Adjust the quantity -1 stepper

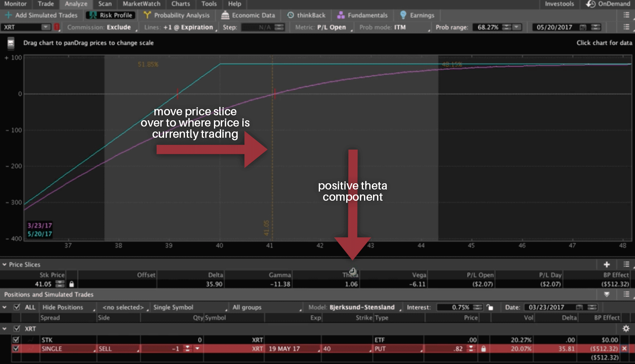[x=187, y=348]
